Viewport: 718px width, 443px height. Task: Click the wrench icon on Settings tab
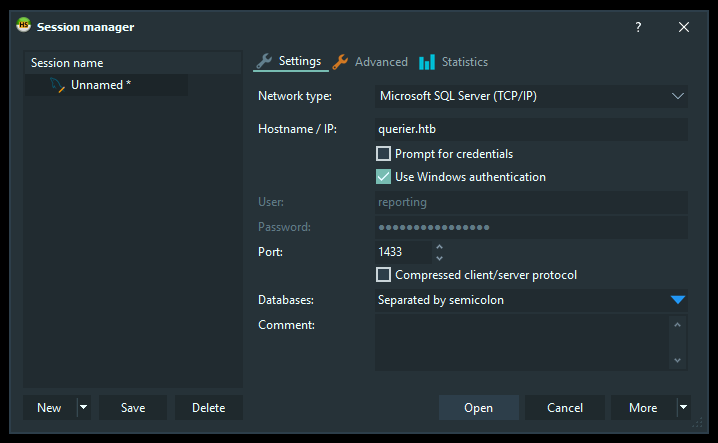tap(264, 61)
